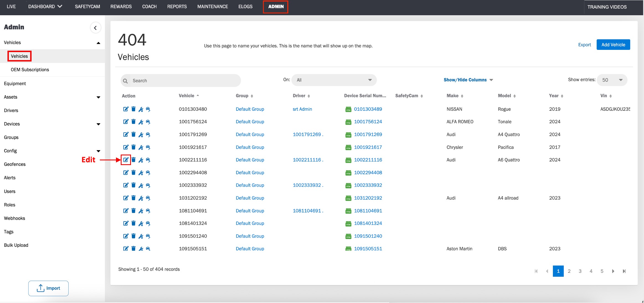
Task: Sort table by Group column
Action: tap(244, 96)
